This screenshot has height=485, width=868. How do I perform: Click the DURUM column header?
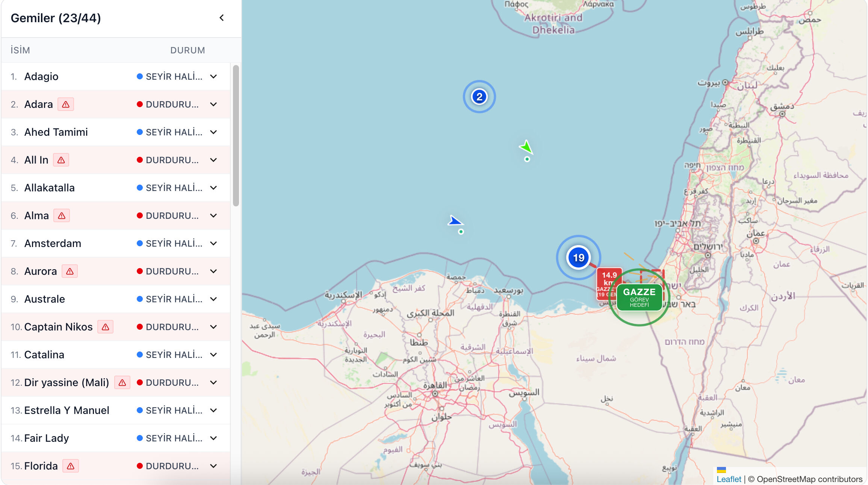coord(188,50)
